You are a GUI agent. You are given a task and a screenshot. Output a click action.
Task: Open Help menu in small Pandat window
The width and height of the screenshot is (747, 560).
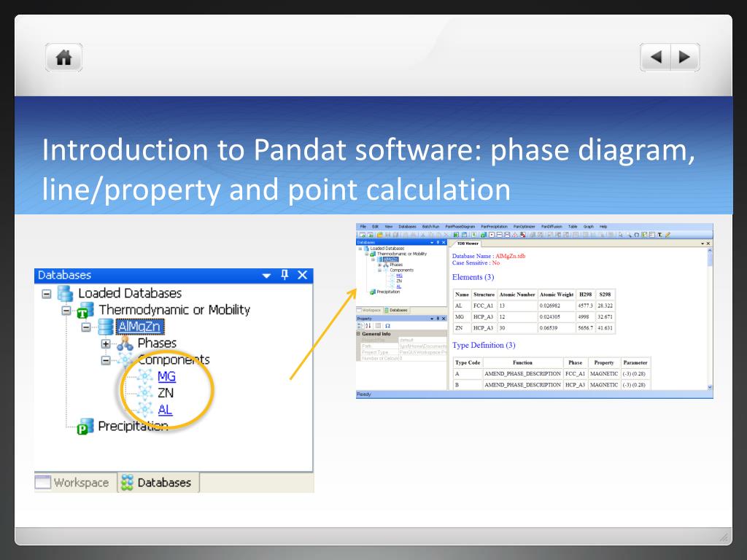pos(603,227)
